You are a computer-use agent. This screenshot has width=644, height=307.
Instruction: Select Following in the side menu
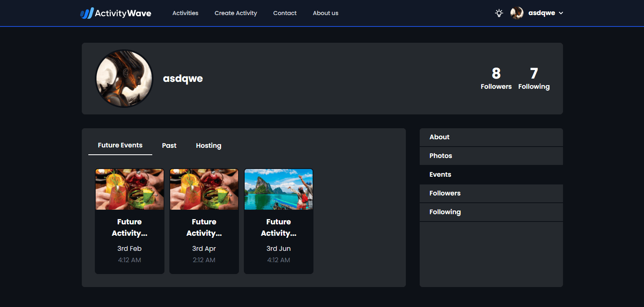(x=491, y=212)
